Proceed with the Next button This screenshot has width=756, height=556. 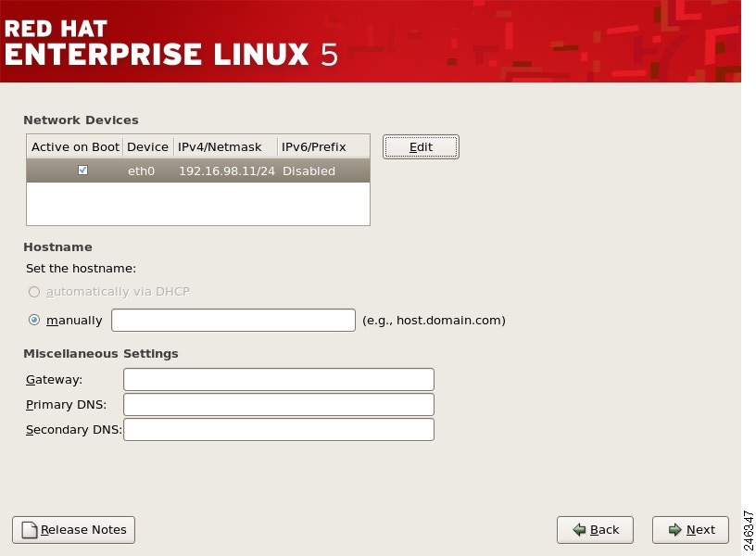[x=690, y=530]
